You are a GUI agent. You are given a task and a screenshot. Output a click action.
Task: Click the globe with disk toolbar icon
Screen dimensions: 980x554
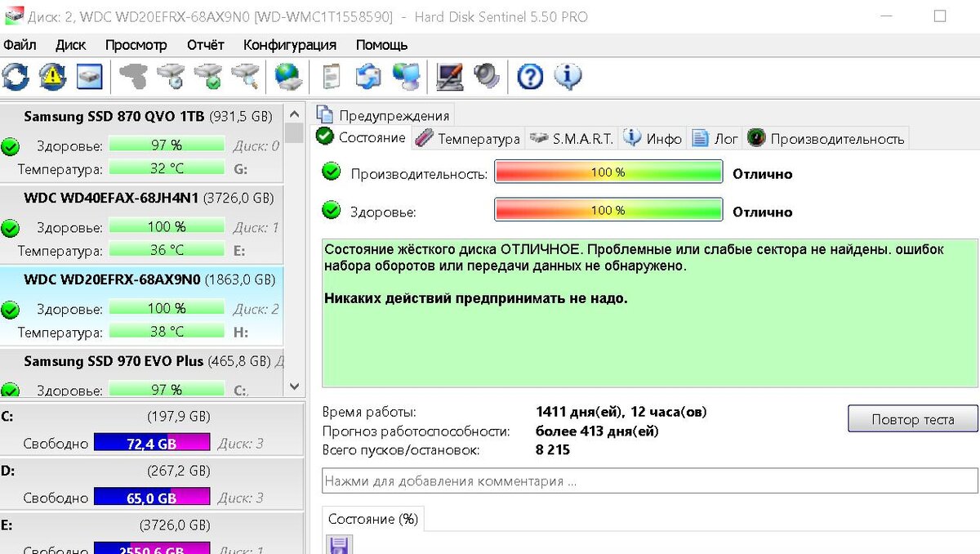point(288,77)
